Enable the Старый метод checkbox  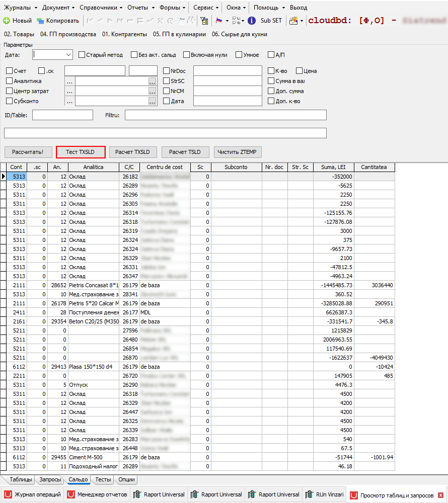(x=82, y=55)
